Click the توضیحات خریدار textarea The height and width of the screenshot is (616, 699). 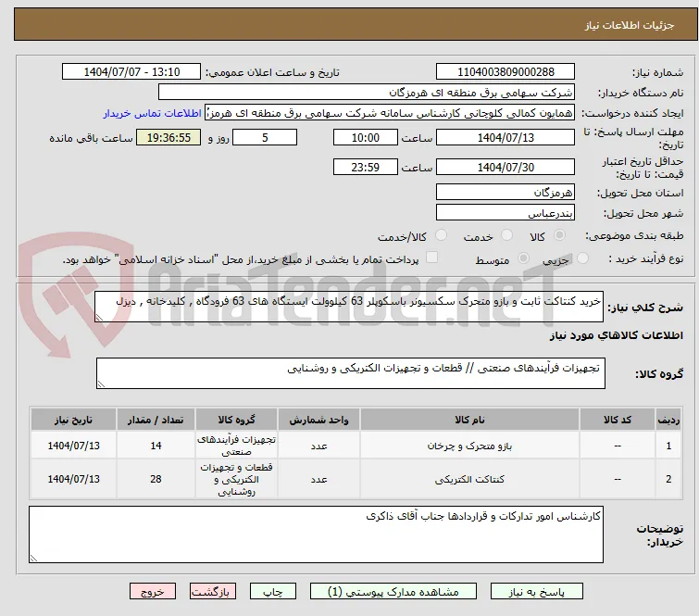click(316, 534)
